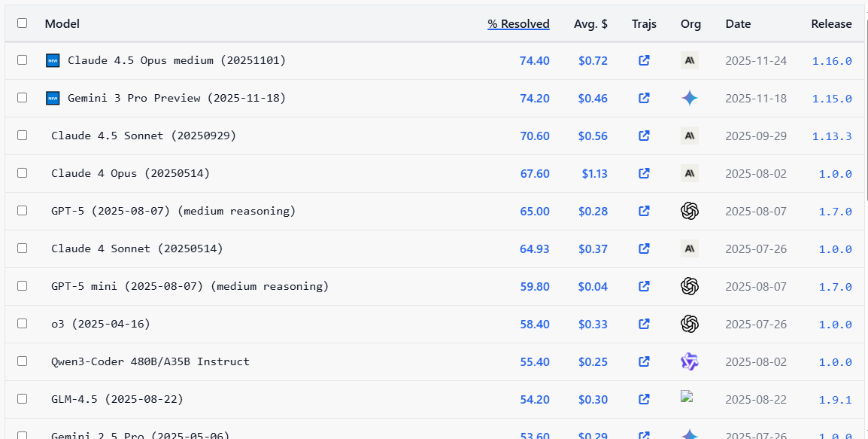Click the Qwen logo in Qwen3-Coder row

point(690,361)
